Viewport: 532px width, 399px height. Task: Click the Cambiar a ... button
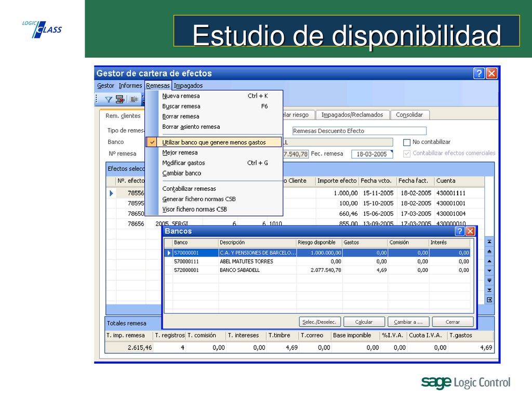(408, 322)
